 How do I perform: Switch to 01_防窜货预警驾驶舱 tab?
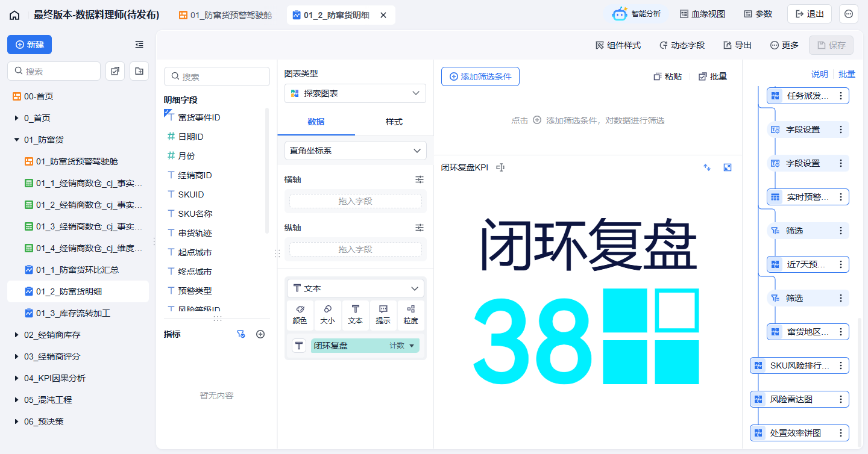[225, 15]
